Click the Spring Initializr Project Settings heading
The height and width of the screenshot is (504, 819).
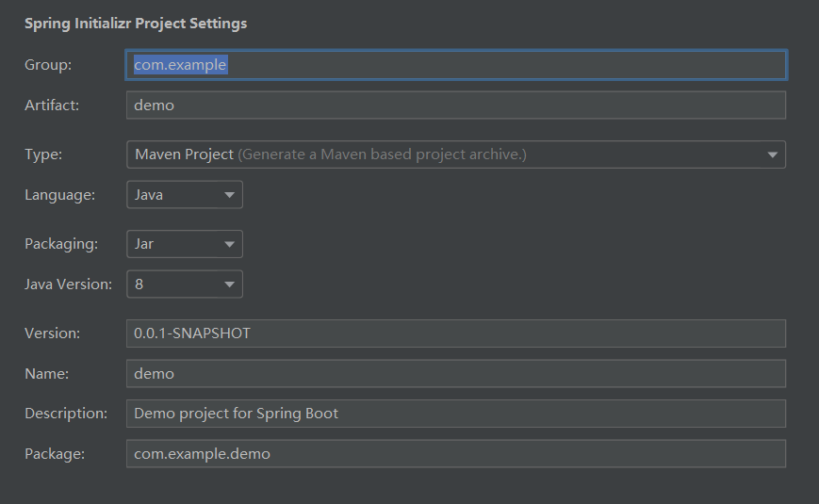pyautogui.click(x=136, y=24)
